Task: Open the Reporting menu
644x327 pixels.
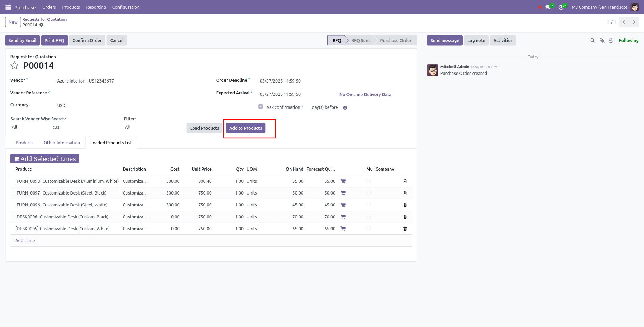Action: pyautogui.click(x=96, y=7)
